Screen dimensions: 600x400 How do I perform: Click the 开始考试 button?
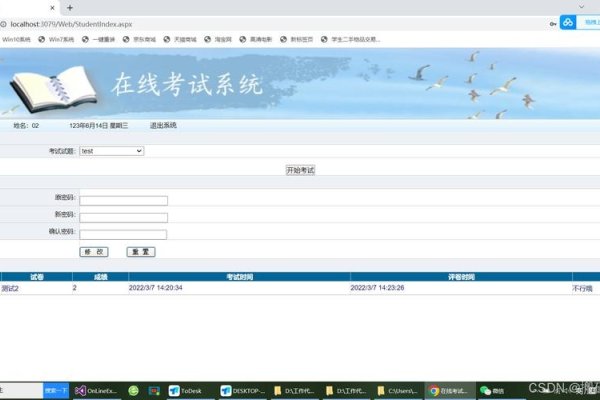[300, 170]
